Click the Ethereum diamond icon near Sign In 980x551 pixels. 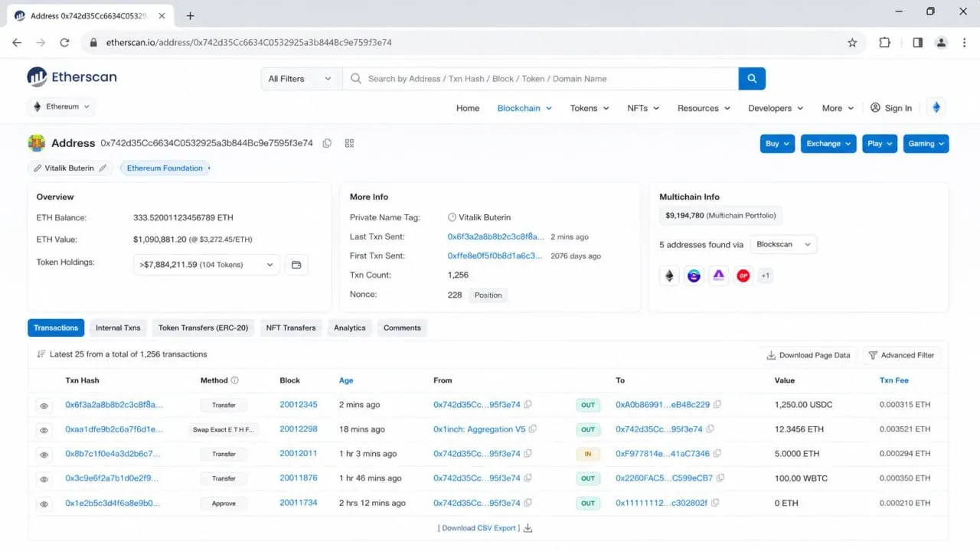(936, 108)
